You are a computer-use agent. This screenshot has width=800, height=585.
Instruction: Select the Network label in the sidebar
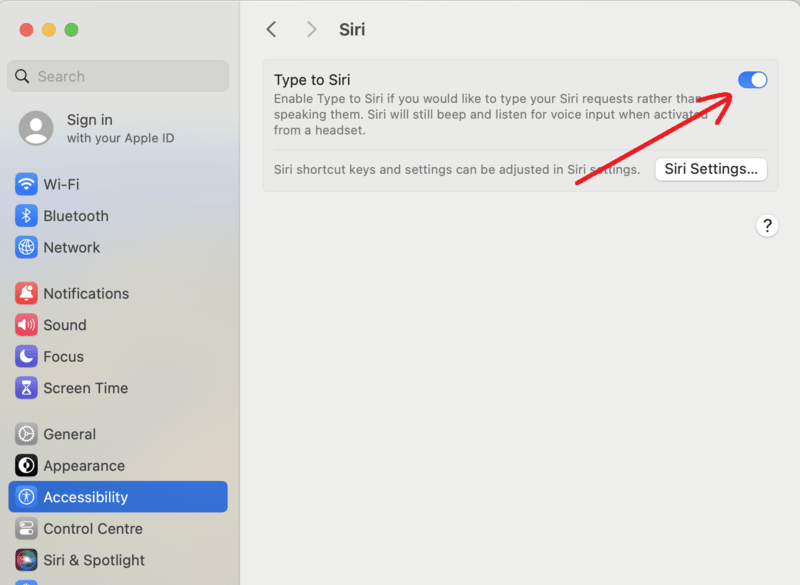tap(72, 247)
